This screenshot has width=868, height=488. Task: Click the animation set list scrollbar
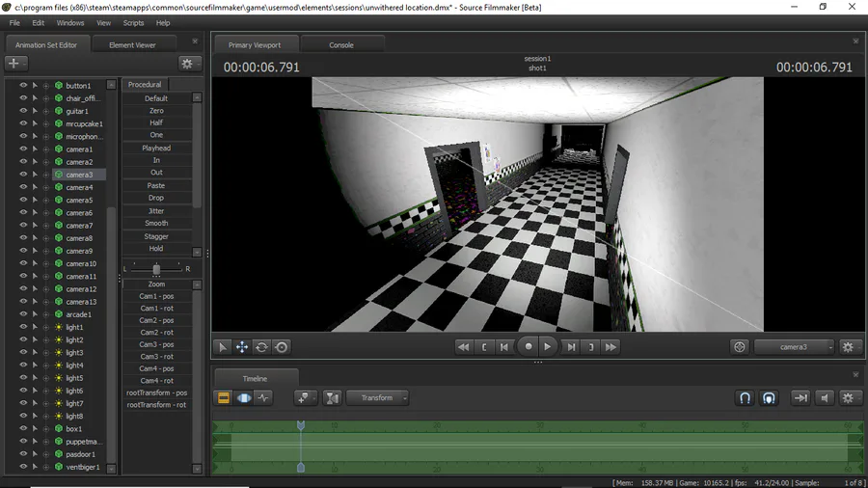coord(111,335)
